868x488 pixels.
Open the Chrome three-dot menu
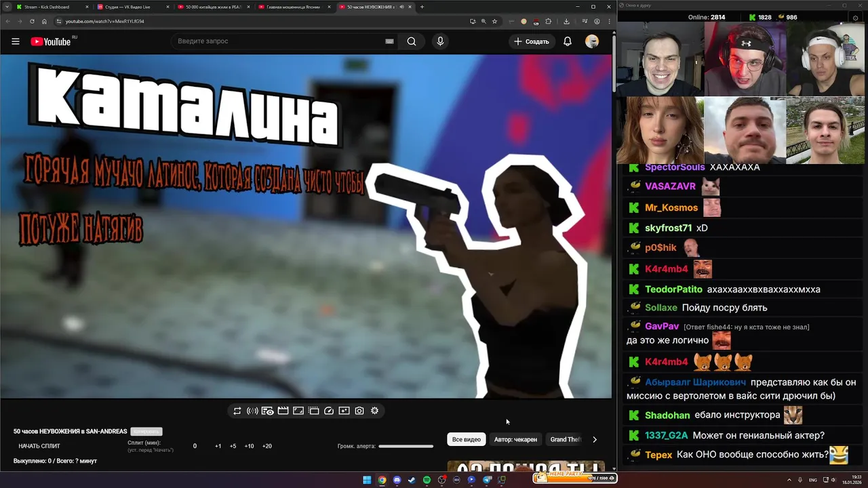(x=608, y=21)
